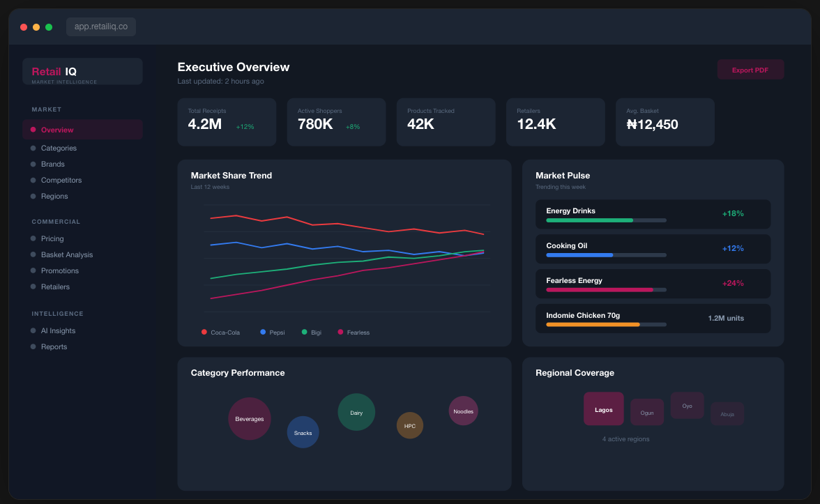Select the Beverages bubble
Image resolution: width=820 pixels, height=504 pixels.
(x=250, y=419)
